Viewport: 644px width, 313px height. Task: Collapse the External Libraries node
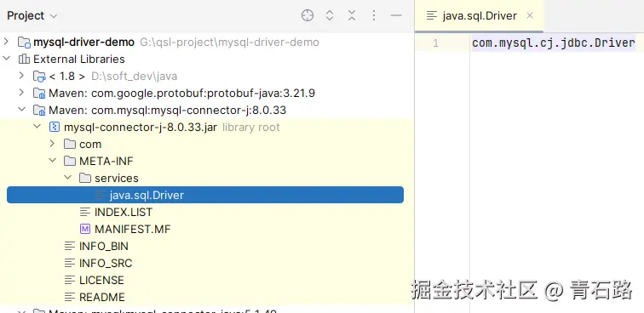[x=6, y=59]
